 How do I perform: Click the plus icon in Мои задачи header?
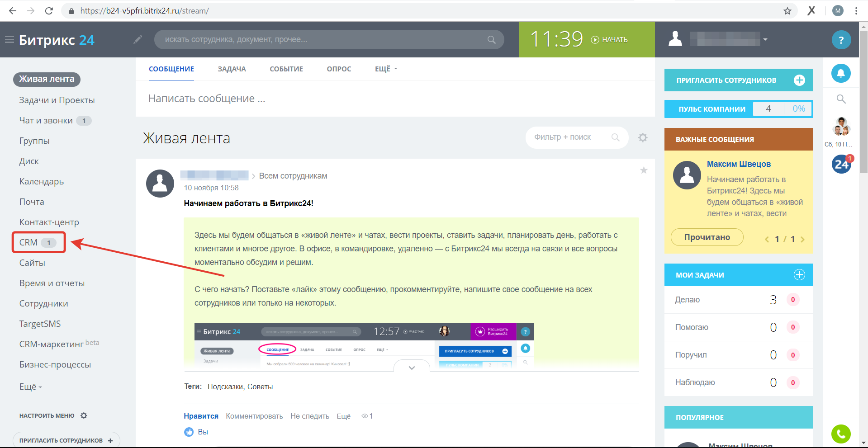pyautogui.click(x=799, y=275)
